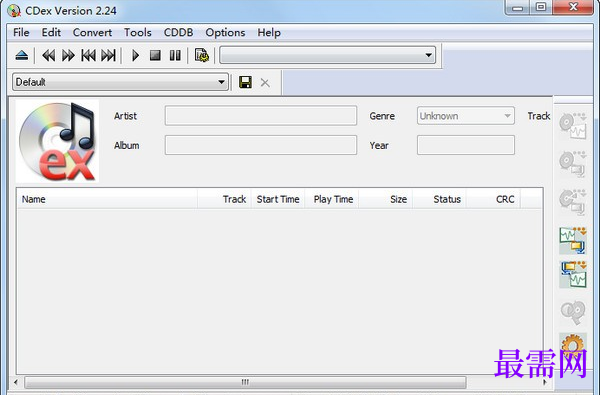This screenshot has height=395, width=606.
Task: Stop playback with the stop button
Action: [155, 55]
